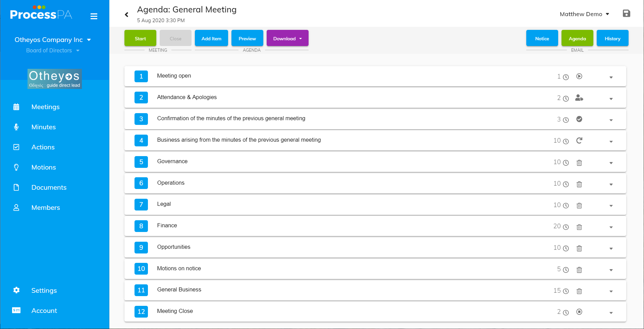Click the play icon on Meeting open
644x329 pixels.
(579, 76)
